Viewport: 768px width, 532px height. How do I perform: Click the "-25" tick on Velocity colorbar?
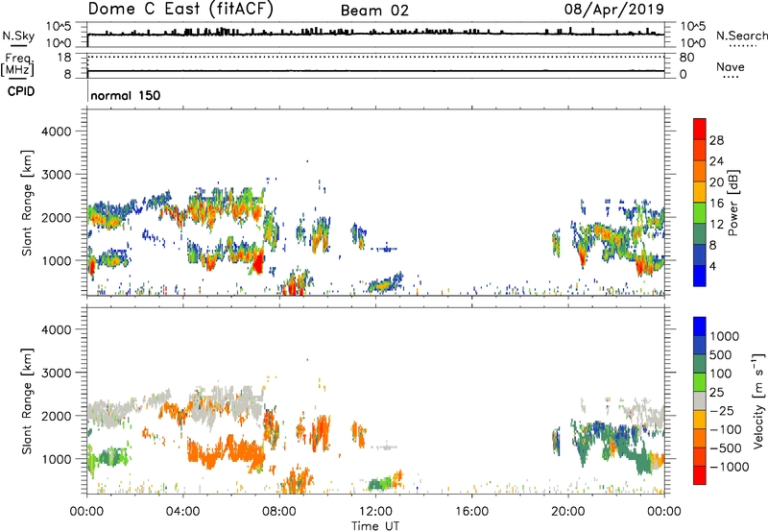point(721,410)
